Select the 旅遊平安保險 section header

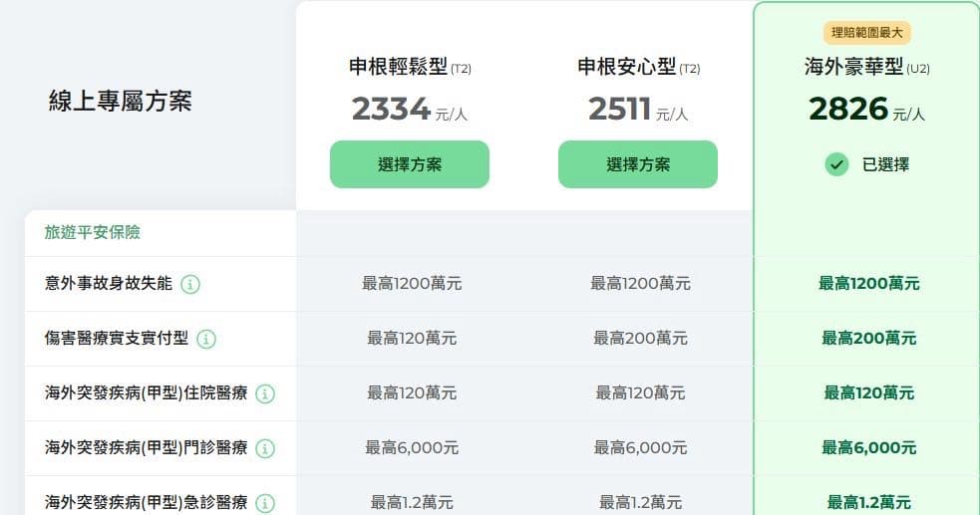tap(93, 232)
